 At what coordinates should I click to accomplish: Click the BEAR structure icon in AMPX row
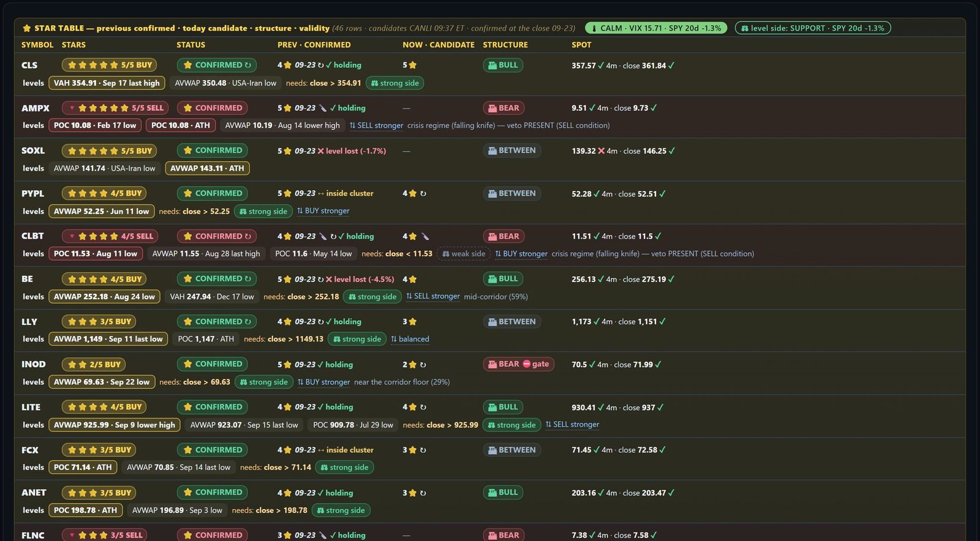click(x=492, y=108)
